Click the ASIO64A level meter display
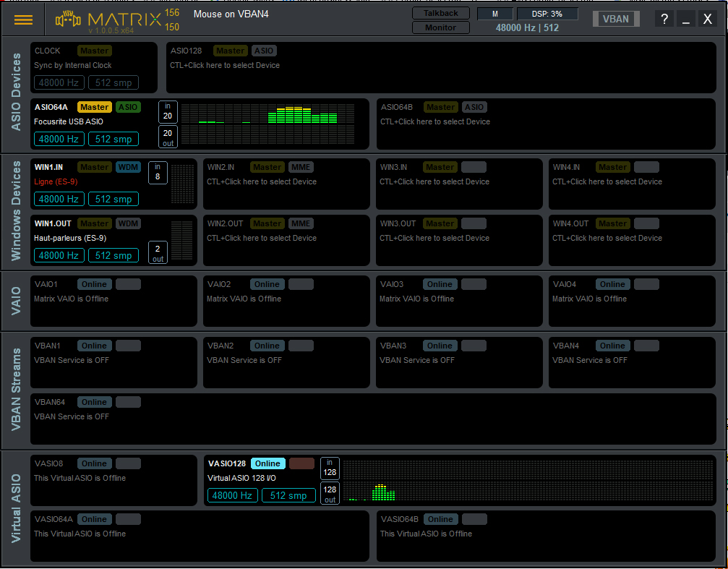 click(x=268, y=124)
